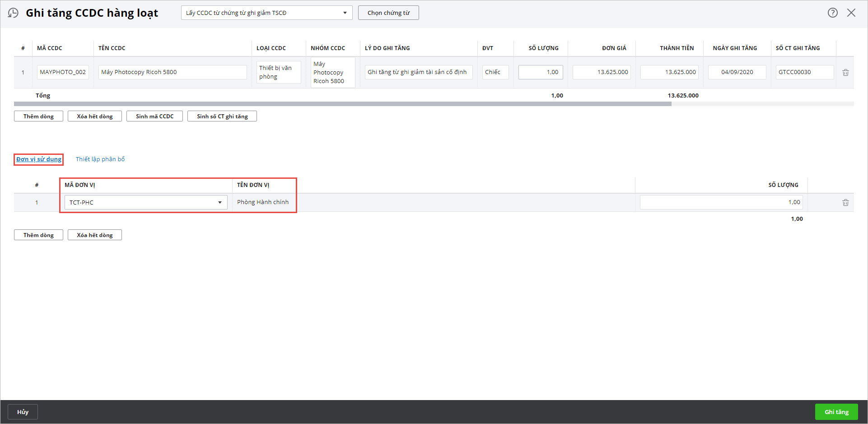This screenshot has height=424, width=868.
Task: Click the Hủy cancel button
Action: click(x=23, y=412)
